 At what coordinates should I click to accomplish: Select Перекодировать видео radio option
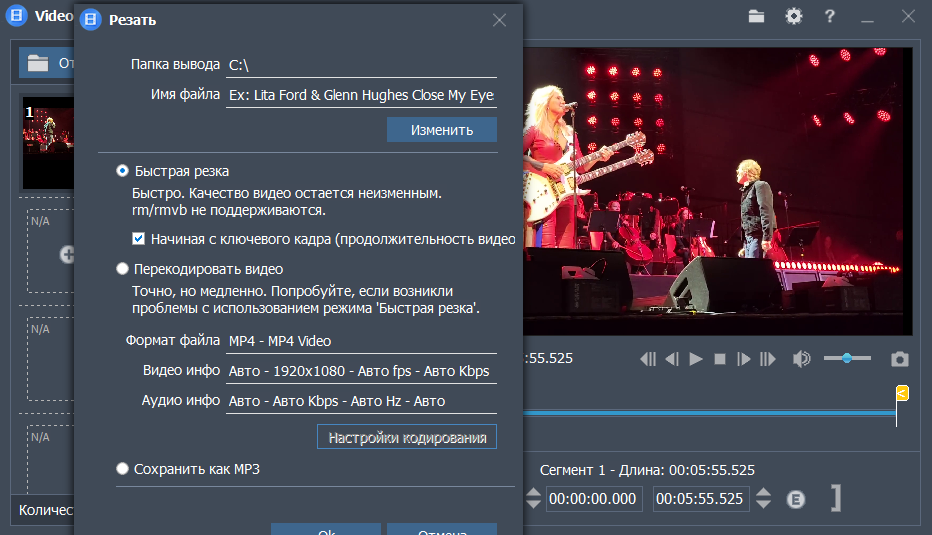[122, 269]
